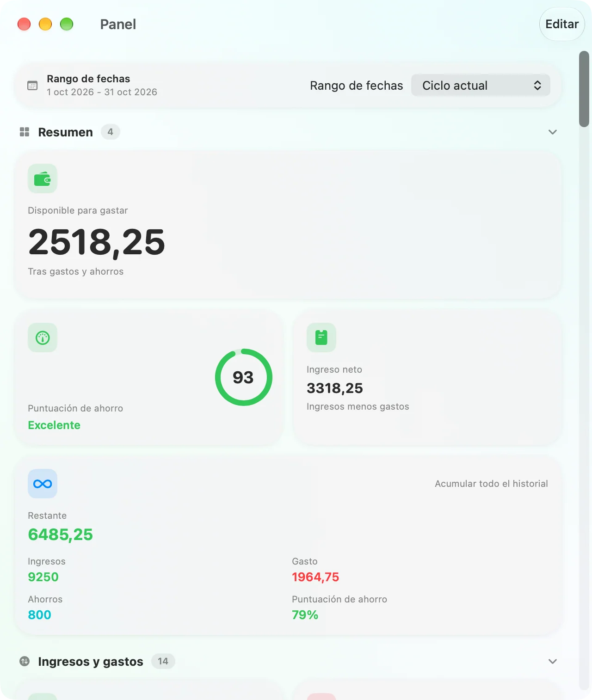Click the Ingresos y gastos heading
The image size is (592, 700).
tap(91, 662)
